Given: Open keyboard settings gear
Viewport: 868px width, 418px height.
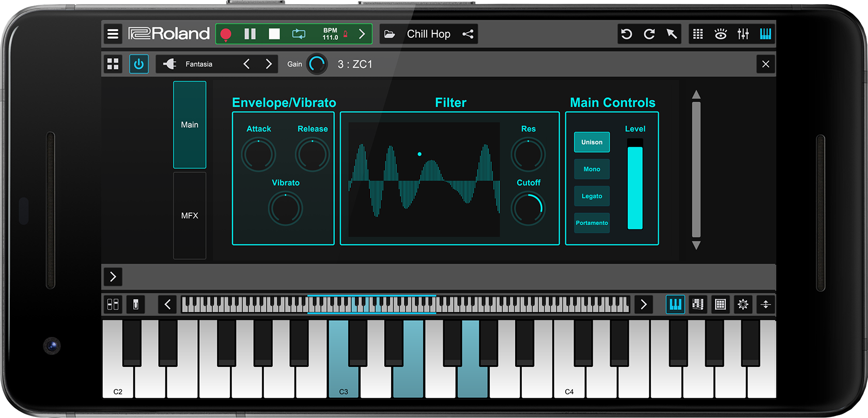Looking at the screenshot, I should coord(743,304).
